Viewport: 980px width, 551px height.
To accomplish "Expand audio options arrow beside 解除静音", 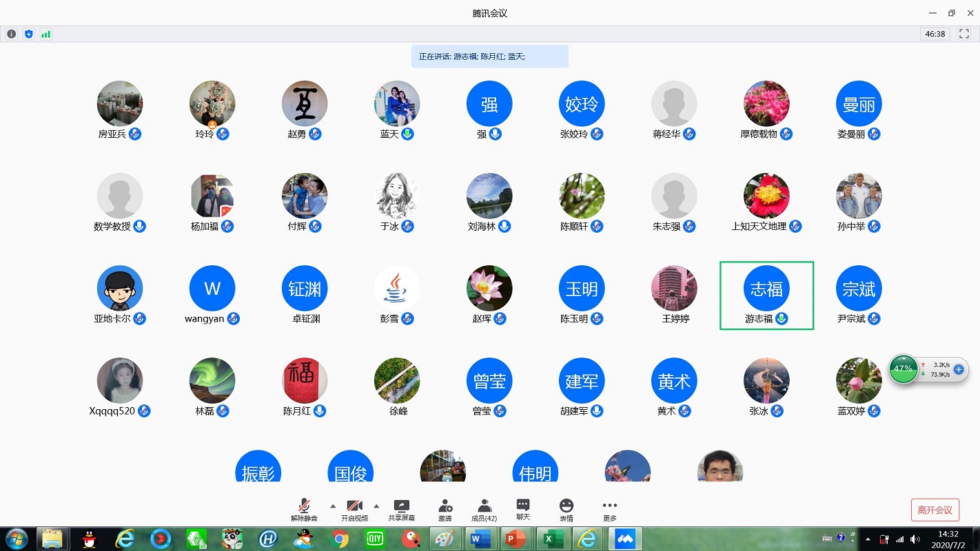I will pos(333,506).
